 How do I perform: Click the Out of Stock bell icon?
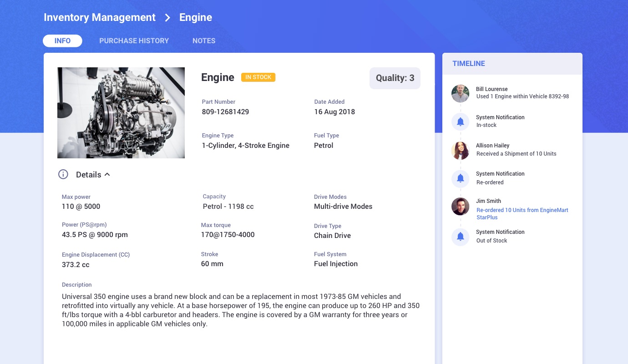pyautogui.click(x=460, y=237)
